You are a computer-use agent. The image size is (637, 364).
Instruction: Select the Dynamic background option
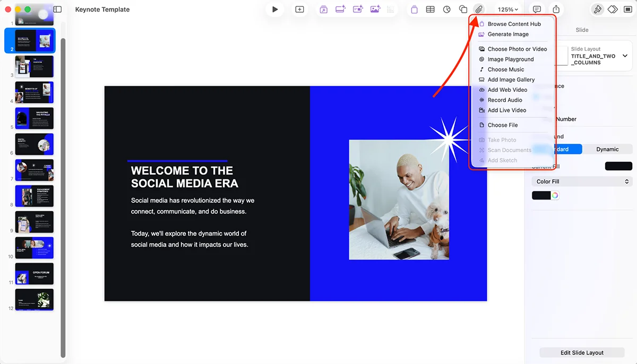tap(607, 149)
